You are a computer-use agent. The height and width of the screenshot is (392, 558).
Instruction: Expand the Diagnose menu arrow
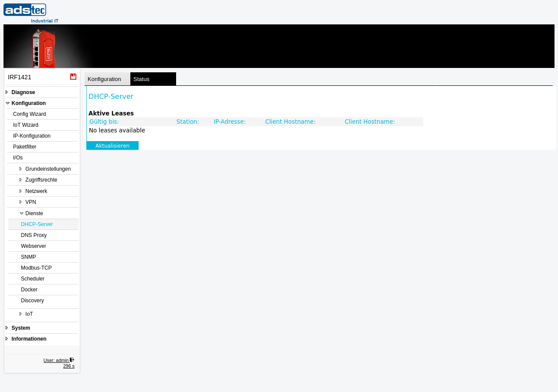(7, 92)
